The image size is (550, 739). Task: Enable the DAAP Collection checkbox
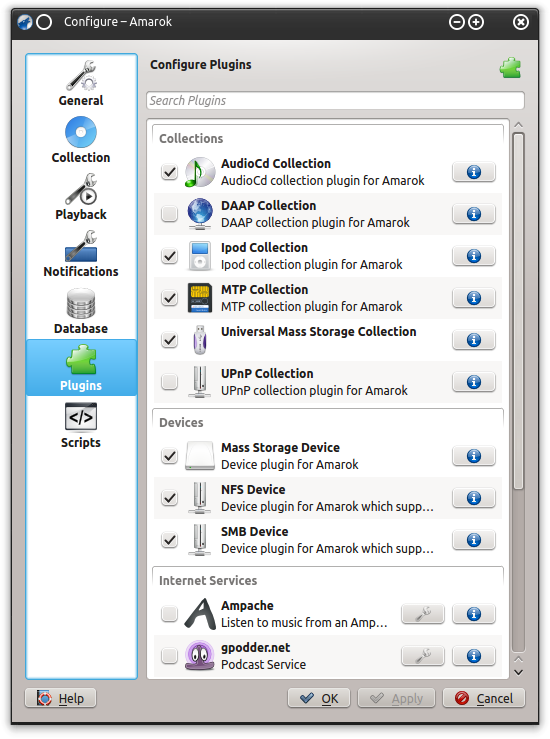(x=169, y=214)
